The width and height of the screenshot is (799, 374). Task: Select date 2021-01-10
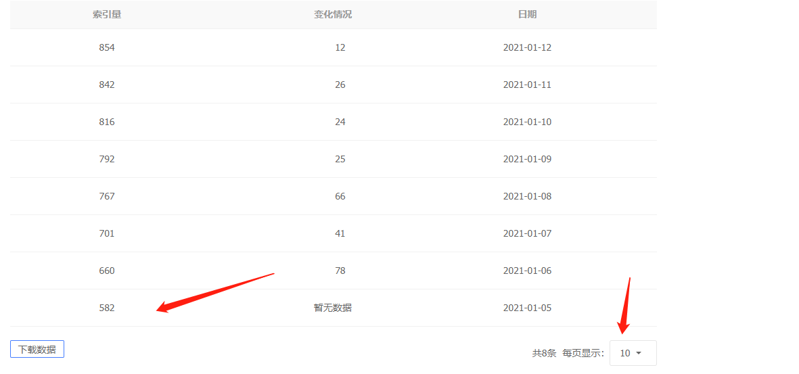[x=527, y=122]
